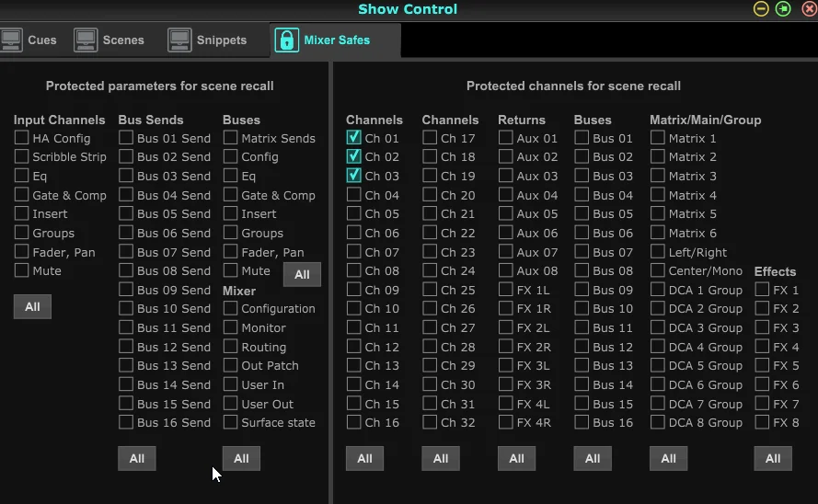Image resolution: width=818 pixels, height=504 pixels.
Task: Enable the Surface state checkbox
Action: [230, 422]
